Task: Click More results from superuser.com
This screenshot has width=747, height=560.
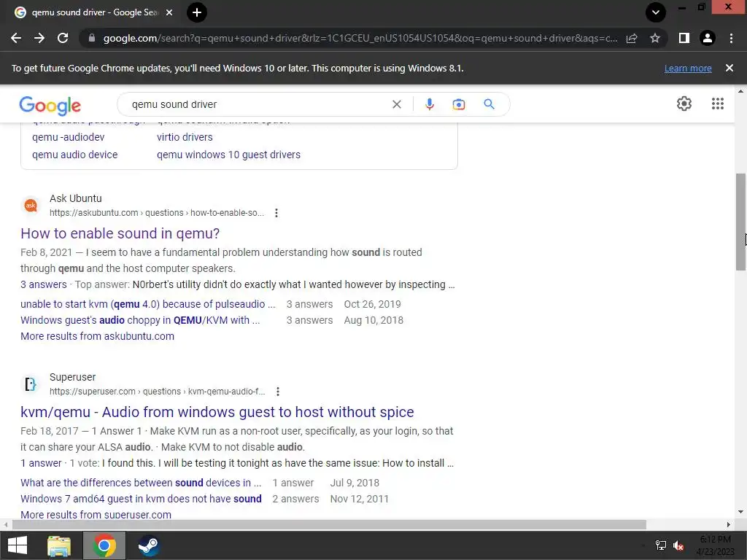Action: (x=96, y=515)
